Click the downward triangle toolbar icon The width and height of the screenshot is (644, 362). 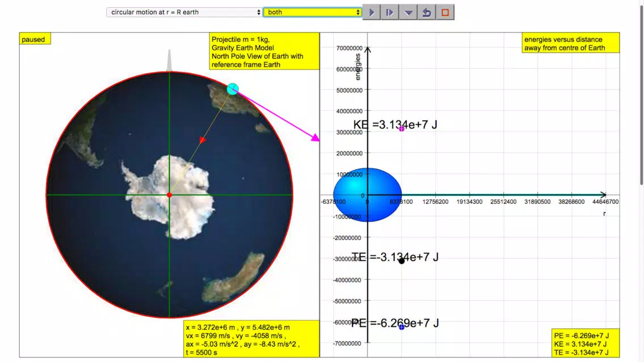pyautogui.click(x=408, y=12)
